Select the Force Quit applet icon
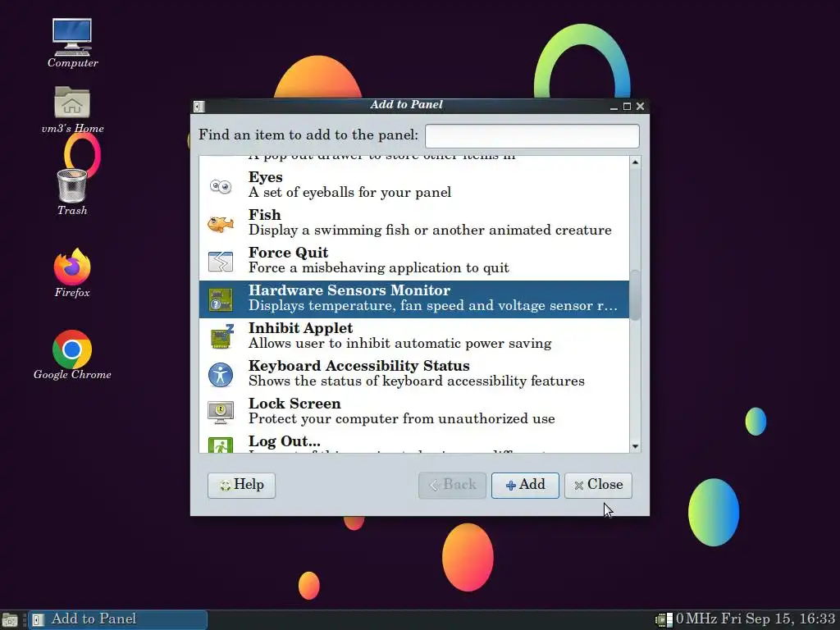This screenshot has width=840, height=630. pyautogui.click(x=220, y=262)
